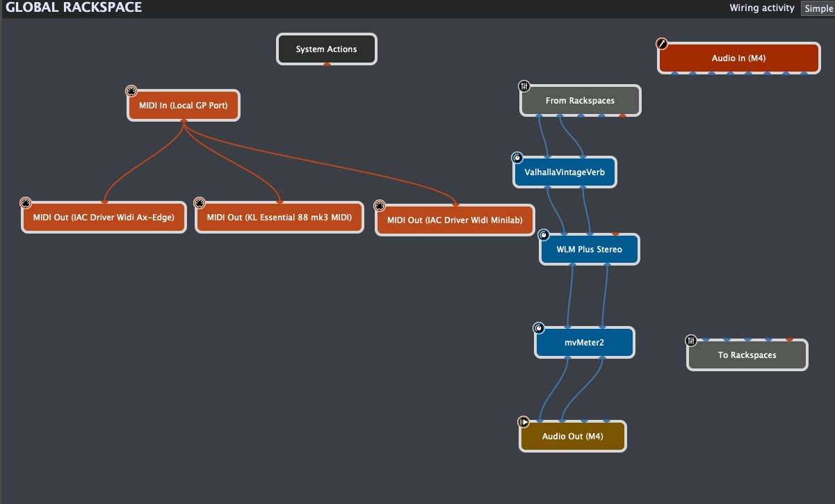Click the knob icon on ValhallaVintageVerb plugin
This screenshot has width=835, height=504.
(517, 158)
